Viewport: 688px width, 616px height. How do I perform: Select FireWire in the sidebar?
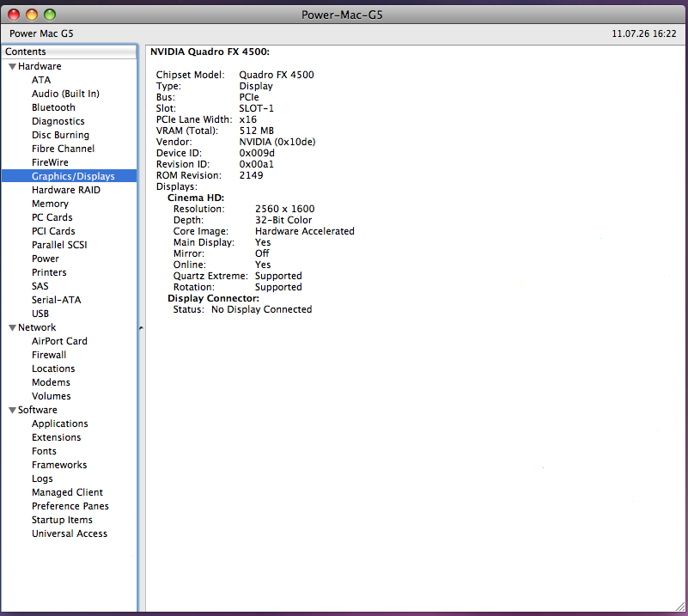tap(50, 162)
